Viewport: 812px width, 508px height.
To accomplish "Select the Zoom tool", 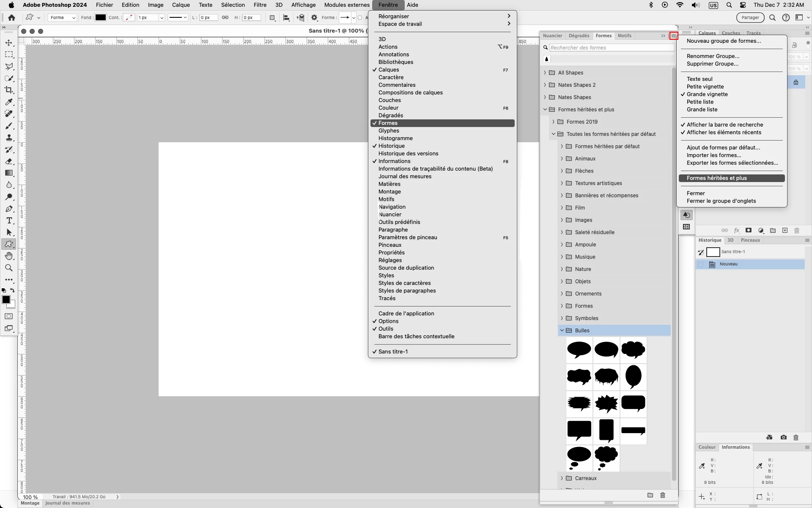I will (9, 268).
